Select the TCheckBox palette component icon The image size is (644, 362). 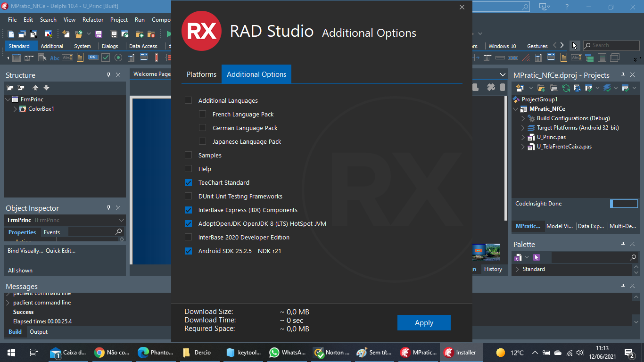[106, 58]
